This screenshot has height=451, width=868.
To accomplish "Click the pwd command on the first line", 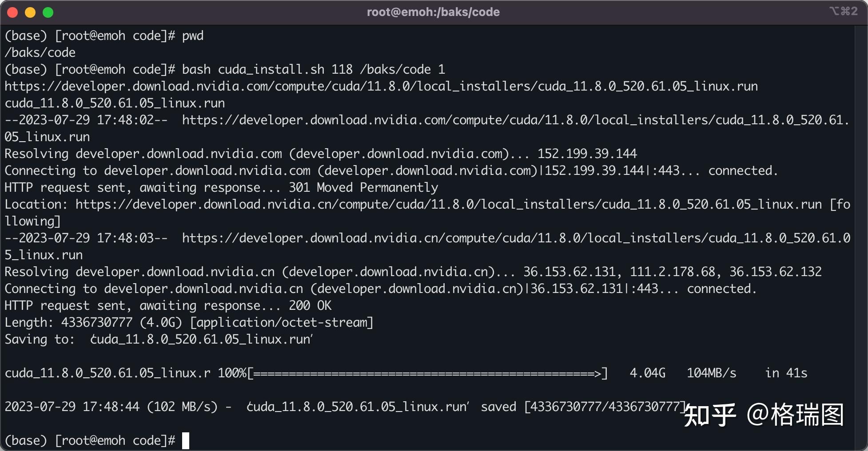I will [x=193, y=36].
